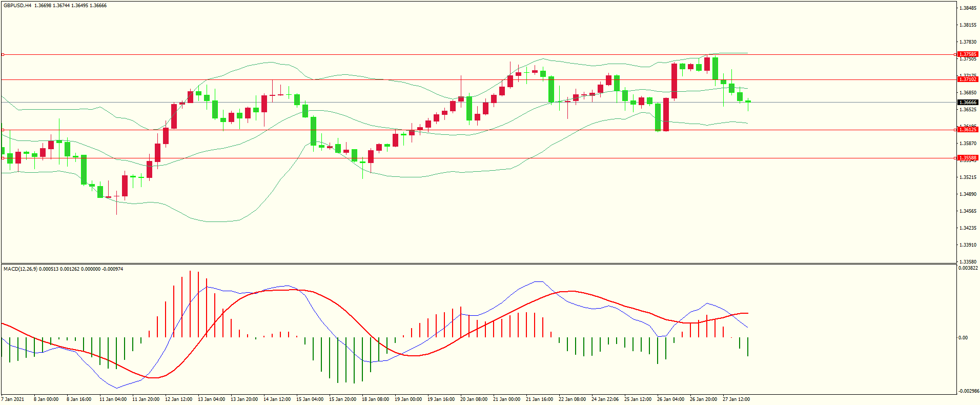This screenshot has width=980, height=405.
Task: Select the 7 Jan 2021 date label
Action: [13, 399]
